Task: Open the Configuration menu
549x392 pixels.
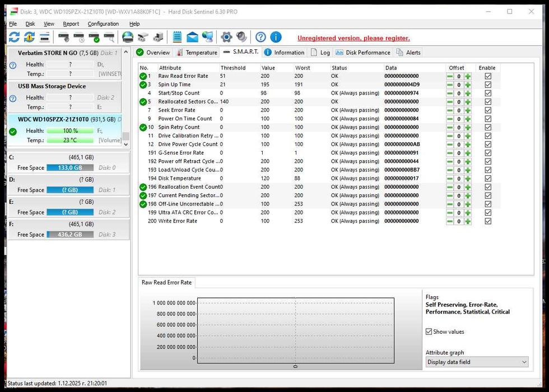Action: click(x=103, y=24)
